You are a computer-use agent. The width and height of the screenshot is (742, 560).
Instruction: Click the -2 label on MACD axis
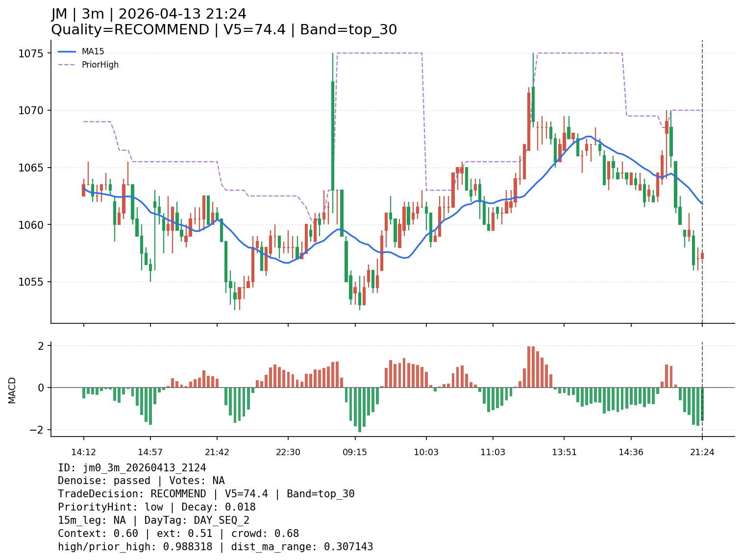pos(38,430)
